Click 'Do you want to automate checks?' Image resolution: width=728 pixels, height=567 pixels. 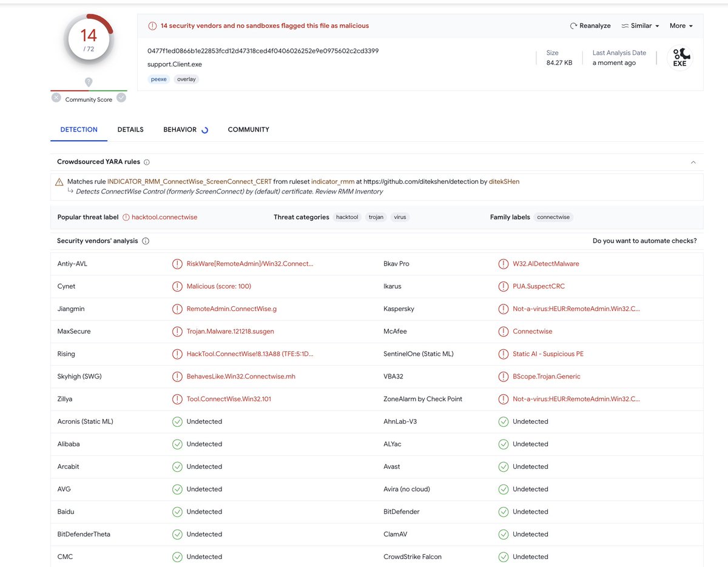pyautogui.click(x=645, y=241)
